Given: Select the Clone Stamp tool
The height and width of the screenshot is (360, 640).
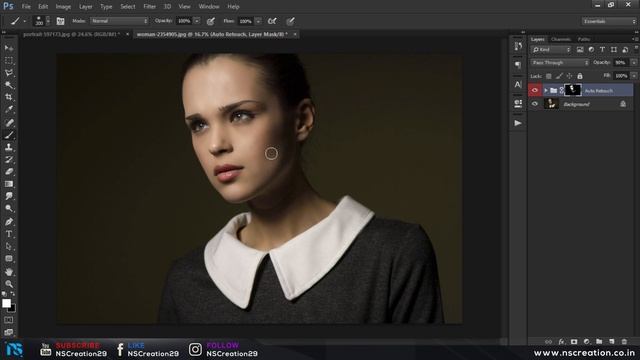Looking at the screenshot, I should (x=9, y=147).
